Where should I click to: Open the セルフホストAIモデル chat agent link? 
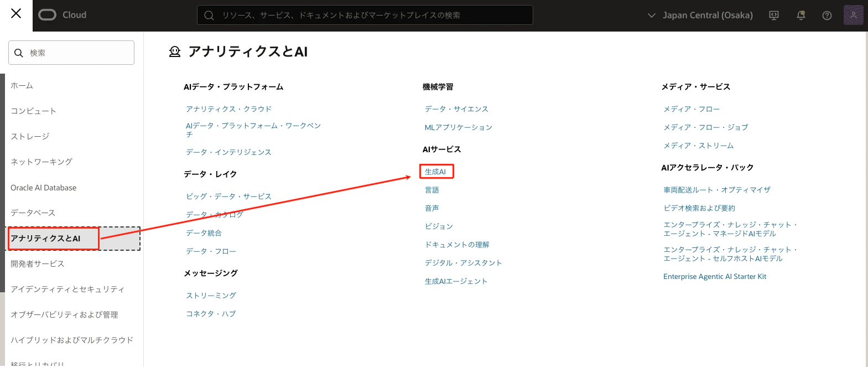pos(730,254)
